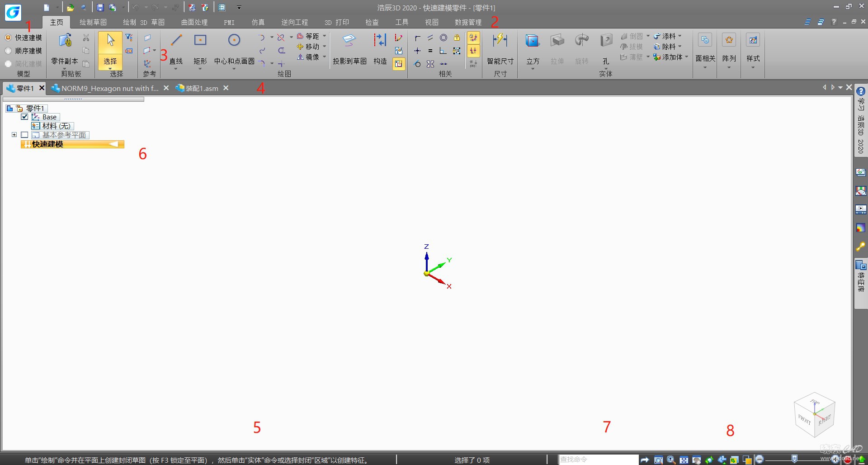Screen dimensions: 868x465
Task: Click the 查找命令 command search field
Action: pos(598,460)
